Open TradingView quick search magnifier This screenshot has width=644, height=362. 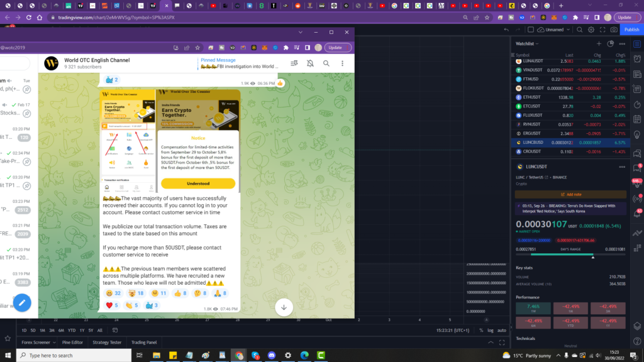click(x=579, y=30)
